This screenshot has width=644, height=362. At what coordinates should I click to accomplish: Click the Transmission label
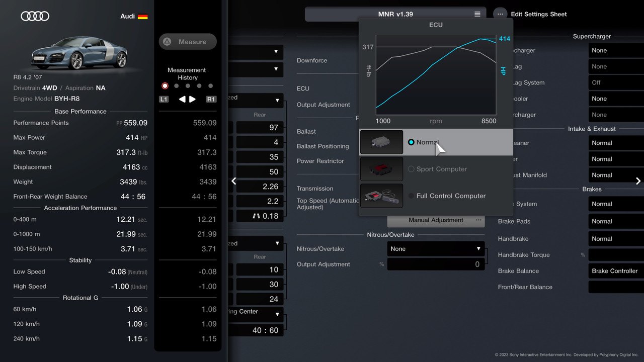point(315,189)
